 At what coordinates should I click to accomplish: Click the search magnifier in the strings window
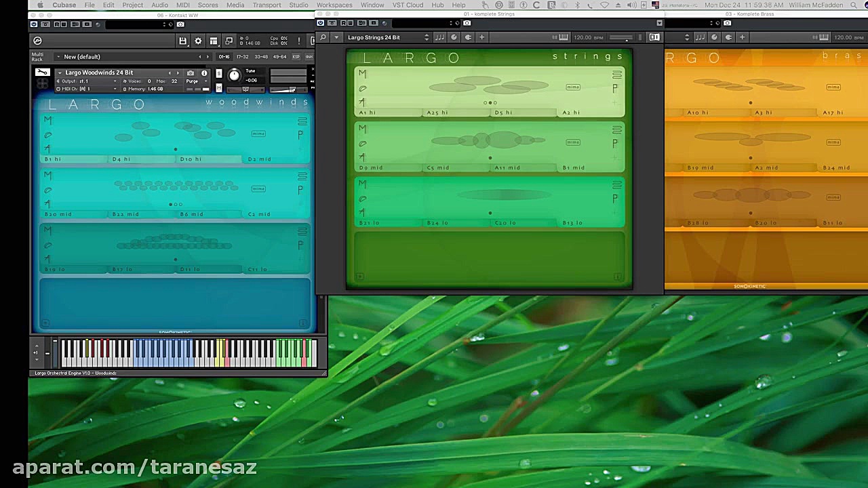click(323, 37)
